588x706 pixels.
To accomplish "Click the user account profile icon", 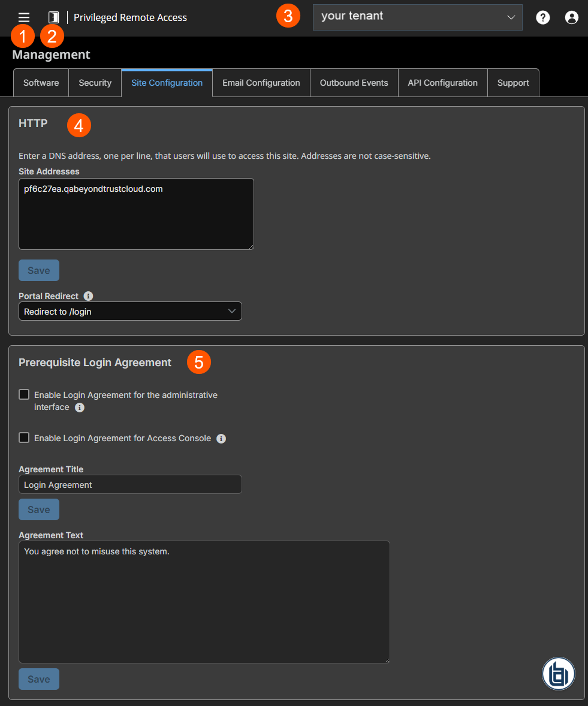I will (571, 17).
